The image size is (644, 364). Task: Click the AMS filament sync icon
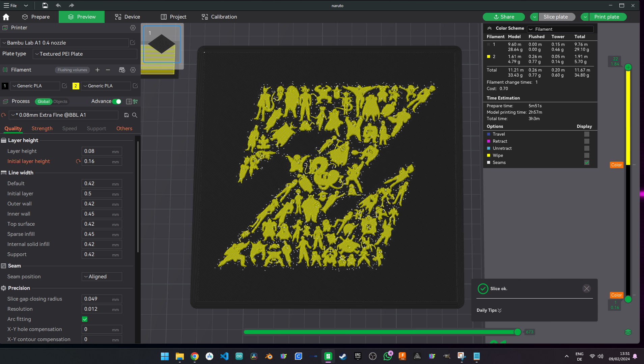[x=122, y=70]
